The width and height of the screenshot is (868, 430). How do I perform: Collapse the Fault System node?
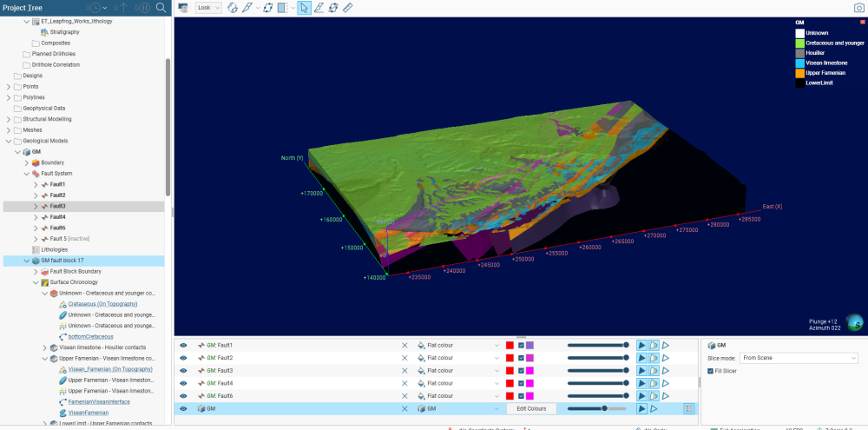[27, 174]
